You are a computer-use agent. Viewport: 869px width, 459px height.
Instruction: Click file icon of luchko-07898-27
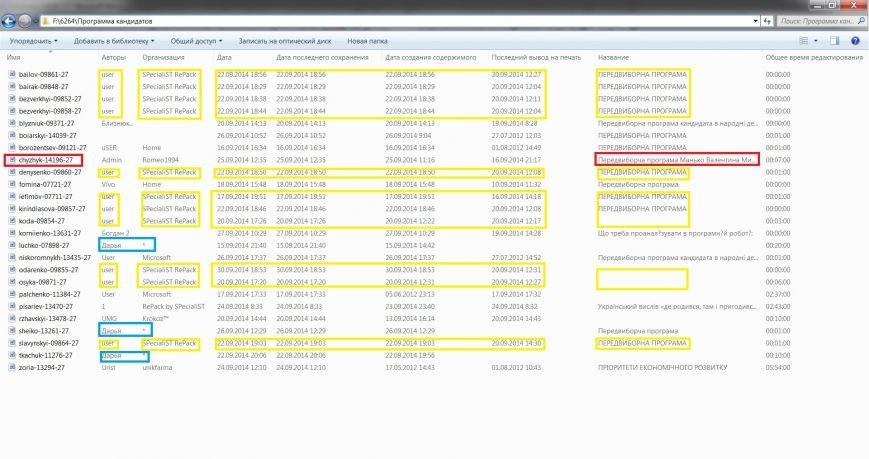(x=12, y=245)
